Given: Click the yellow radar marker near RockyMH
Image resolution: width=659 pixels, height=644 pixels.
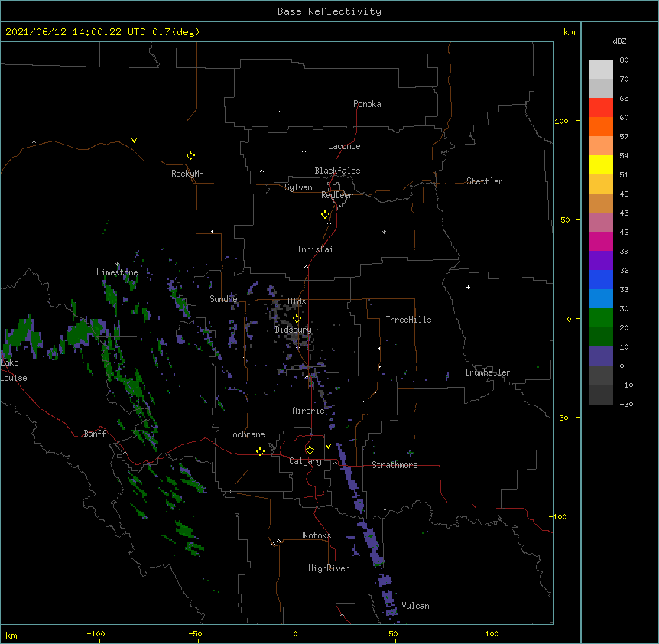Looking at the screenshot, I should tap(190, 155).
